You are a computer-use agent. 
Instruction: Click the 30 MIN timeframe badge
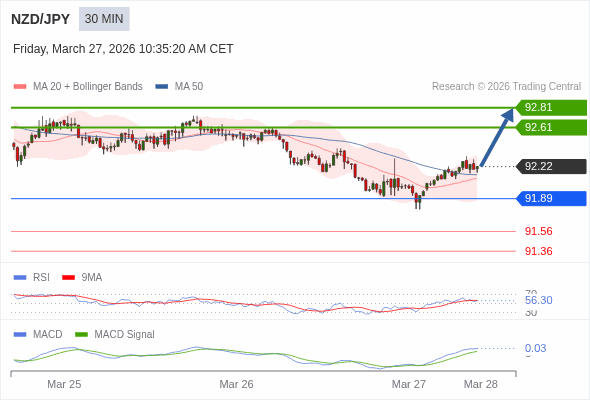(104, 19)
